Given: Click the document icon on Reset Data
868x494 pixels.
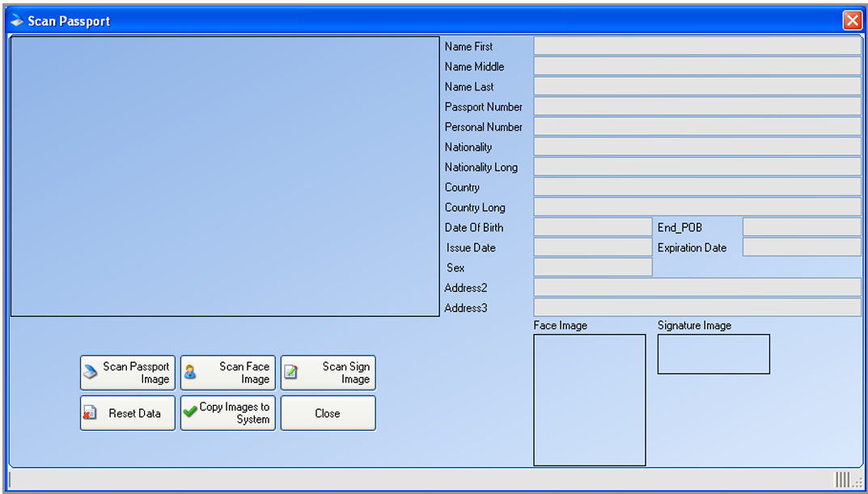Looking at the screenshot, I should pos(90,413).
